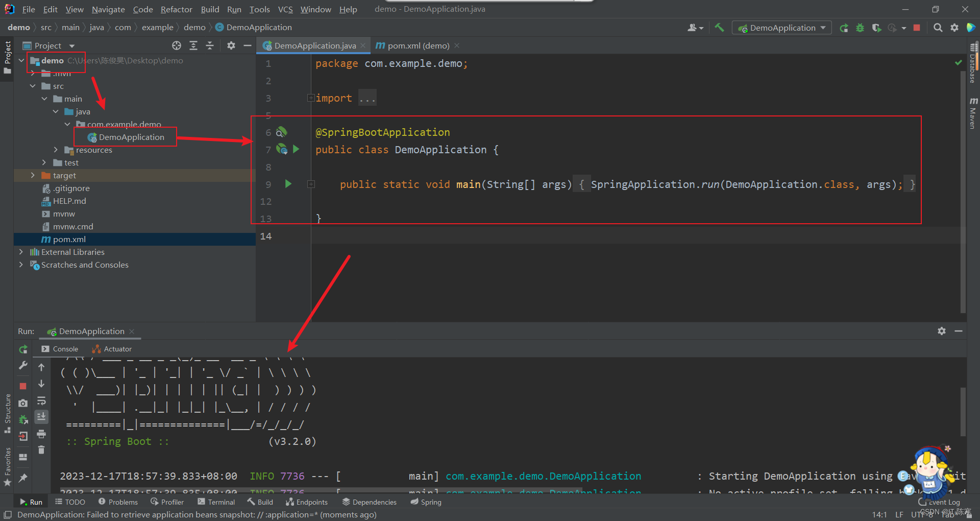
Task: Open the Problems tool window
Action: (x=118, y=502)
